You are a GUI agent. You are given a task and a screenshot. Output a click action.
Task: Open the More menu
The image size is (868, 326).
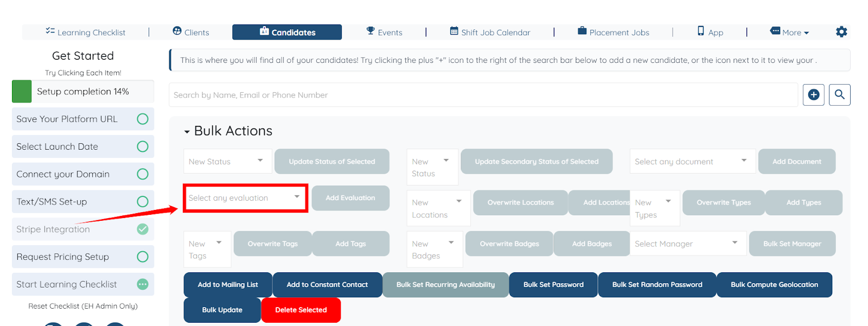coord(790,32)
